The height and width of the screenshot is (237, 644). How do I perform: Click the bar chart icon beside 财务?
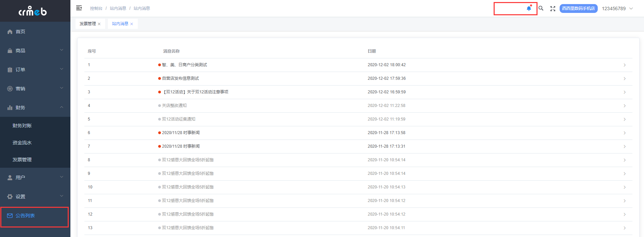click(10, 108)
